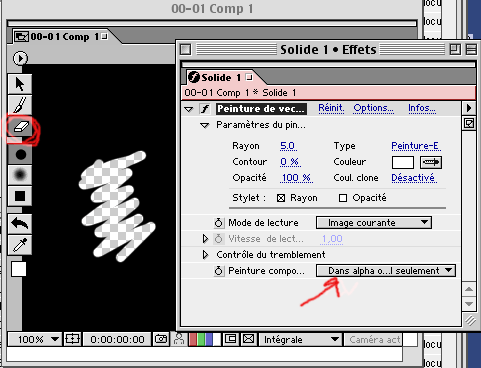Click the Contour value 0 %
Image resolution: width=481 pixels, height=368 pixels.
click(290, 162)
